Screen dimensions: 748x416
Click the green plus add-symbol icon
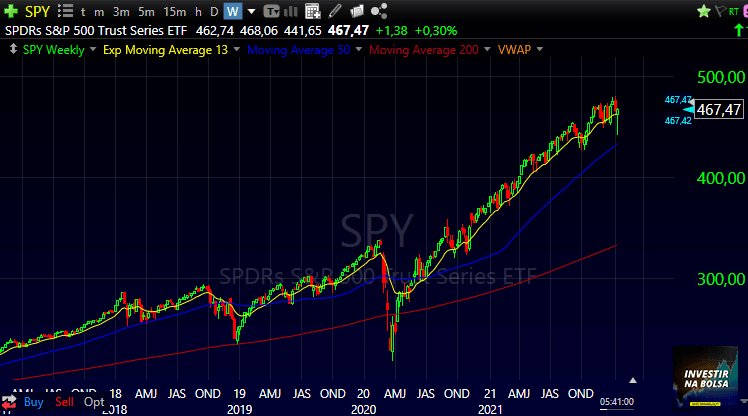click(11, 10)
